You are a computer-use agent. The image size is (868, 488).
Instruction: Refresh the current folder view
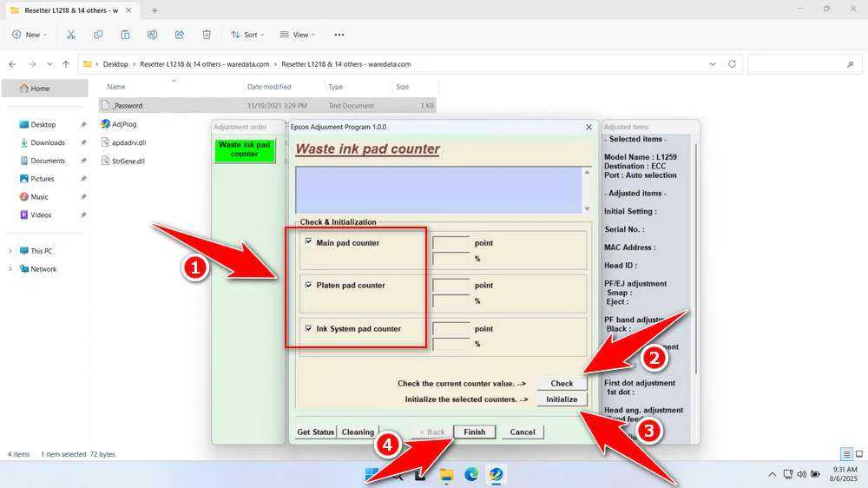733,64
